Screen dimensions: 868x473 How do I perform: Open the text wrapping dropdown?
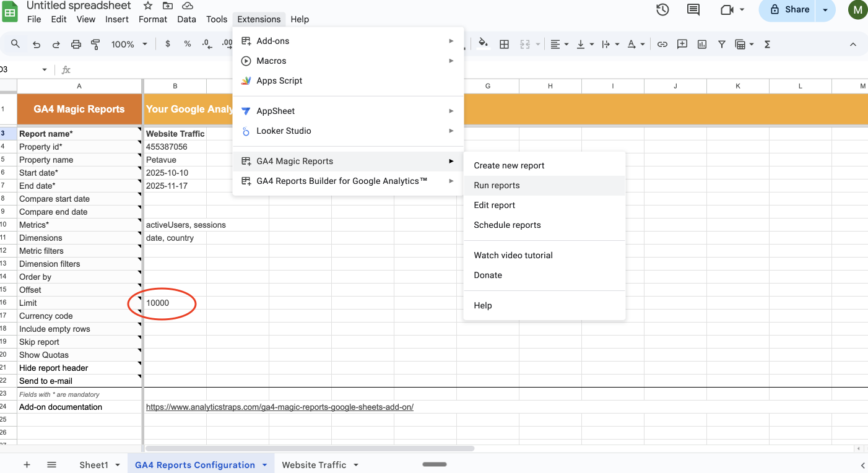[x=610, y=44]
